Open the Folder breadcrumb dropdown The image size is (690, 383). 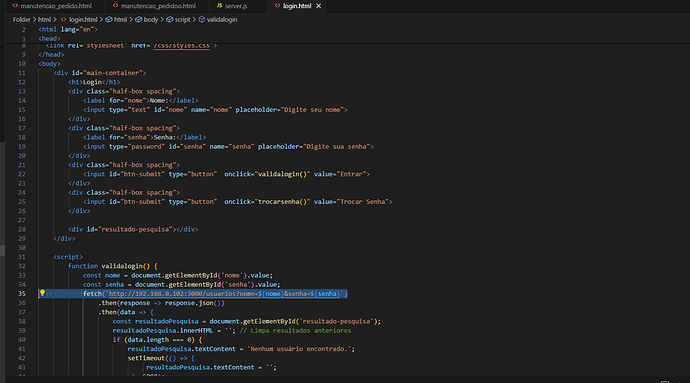[22, 19]
